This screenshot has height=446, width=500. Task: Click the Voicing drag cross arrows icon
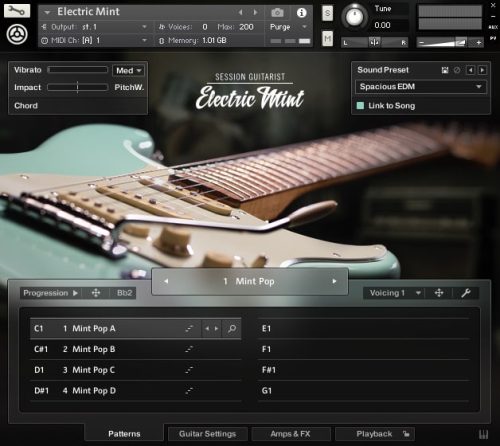click(439, 293)
